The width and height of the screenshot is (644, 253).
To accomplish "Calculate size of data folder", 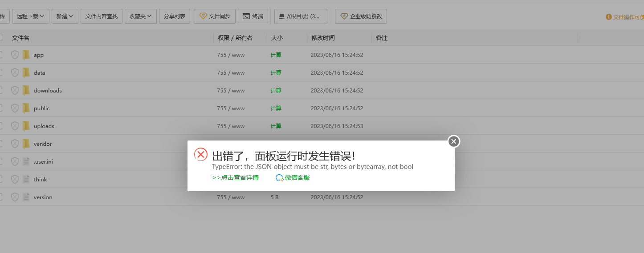I will 276,73.
